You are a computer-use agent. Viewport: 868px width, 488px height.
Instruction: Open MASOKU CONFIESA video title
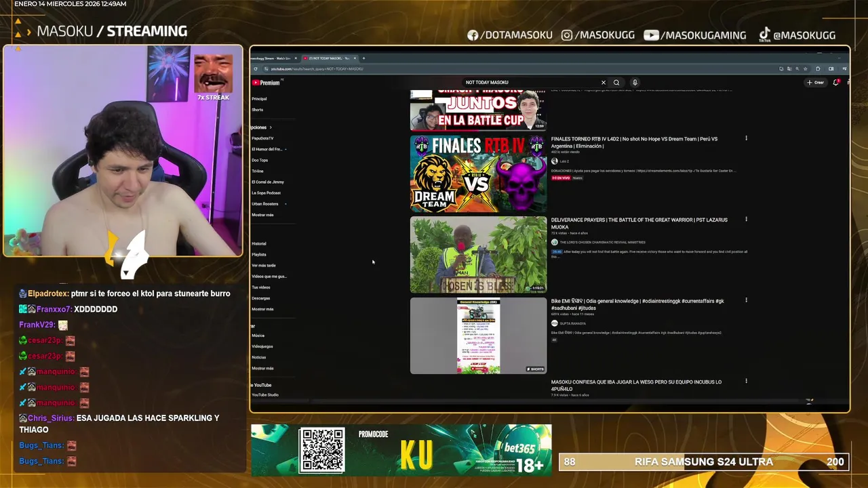tap(636, 385)
